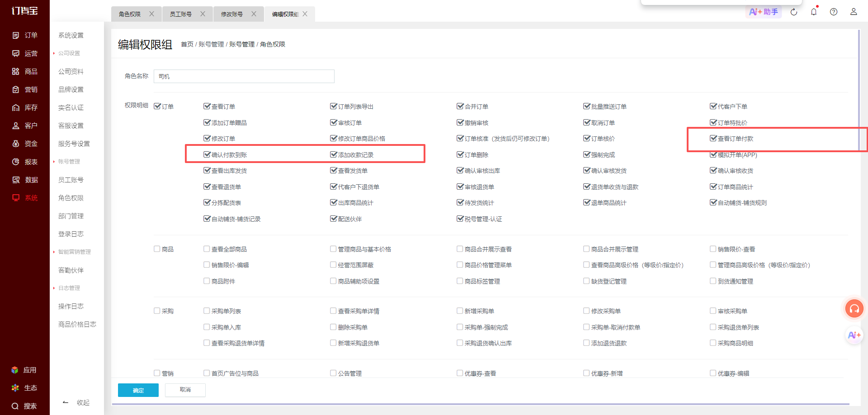Close the 角色权限 tab
The width and height of the screenshot is (868, 415).
[x=151, y=14]
